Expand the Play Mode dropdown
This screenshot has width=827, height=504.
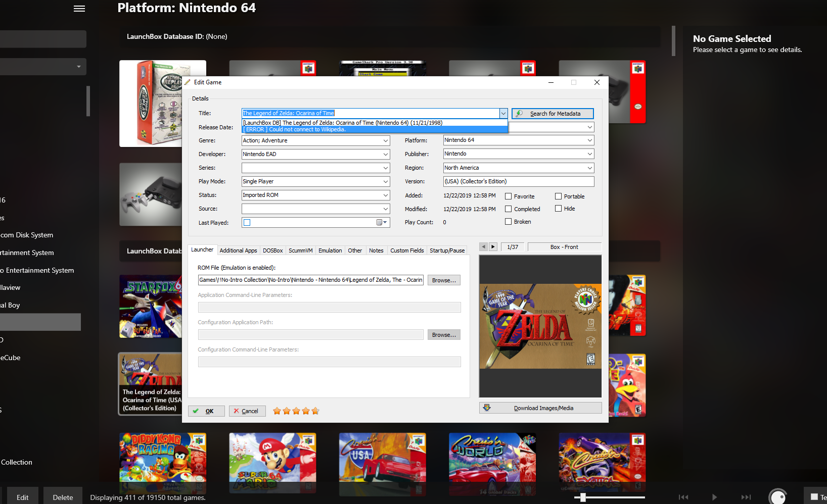pyautogui.click(x=386, y=181)
